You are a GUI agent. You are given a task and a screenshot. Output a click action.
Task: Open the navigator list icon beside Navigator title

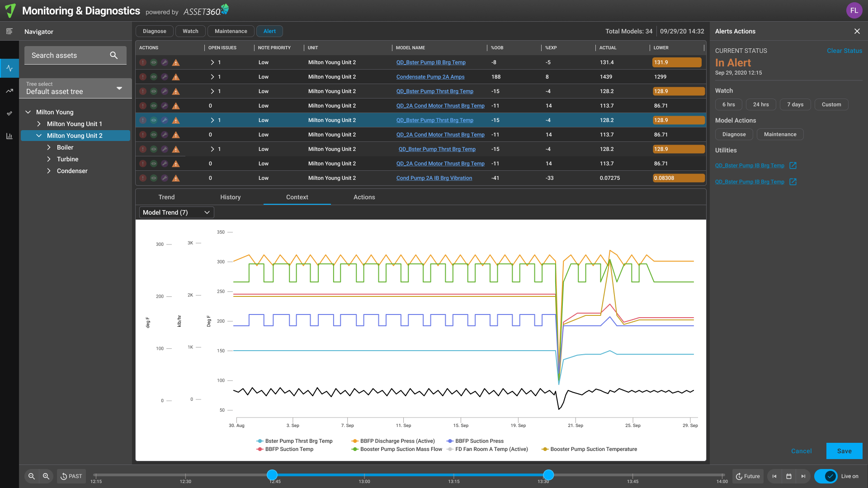(x=9, y=31)
